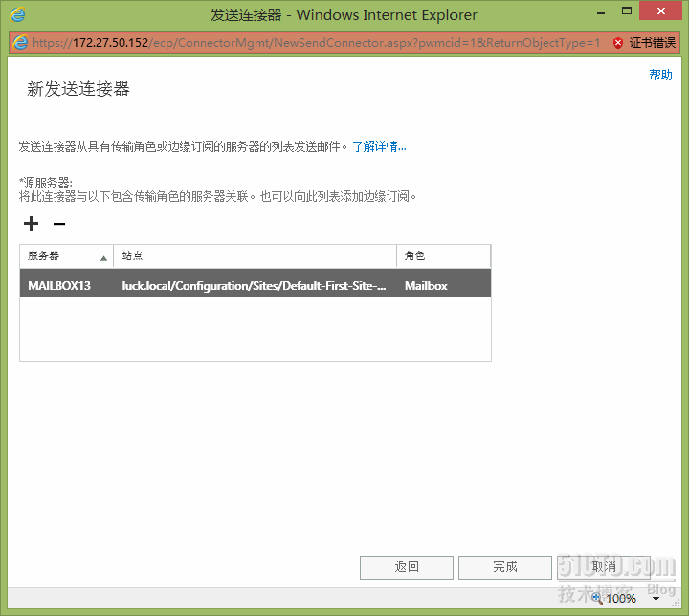Click the 角色 column header
689x616 pixels.
pyautogui.click(x=444, y=255)
